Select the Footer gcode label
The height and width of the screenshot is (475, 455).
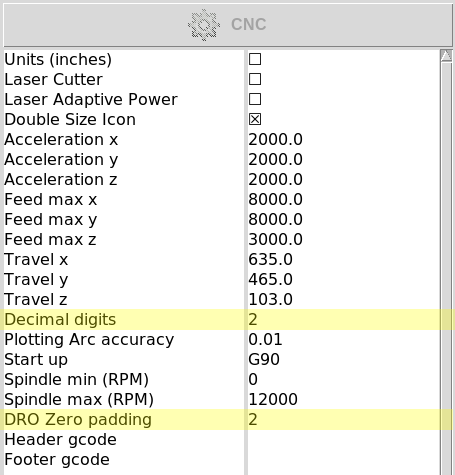coord(57,459)
